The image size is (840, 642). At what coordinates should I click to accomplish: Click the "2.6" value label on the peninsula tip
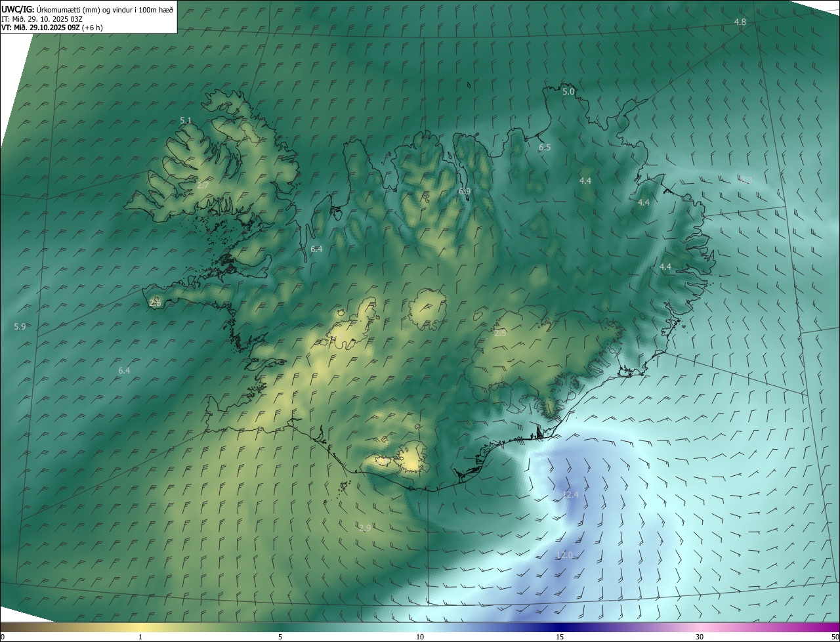156,303
